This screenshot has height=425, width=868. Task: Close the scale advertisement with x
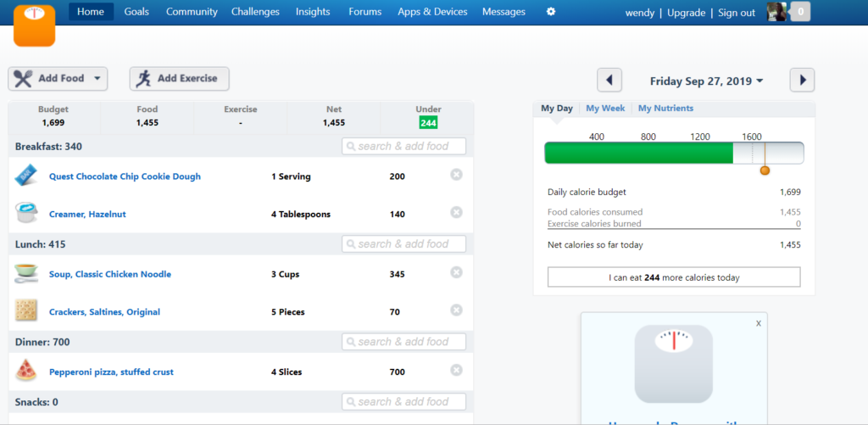(x=759, y=323)
